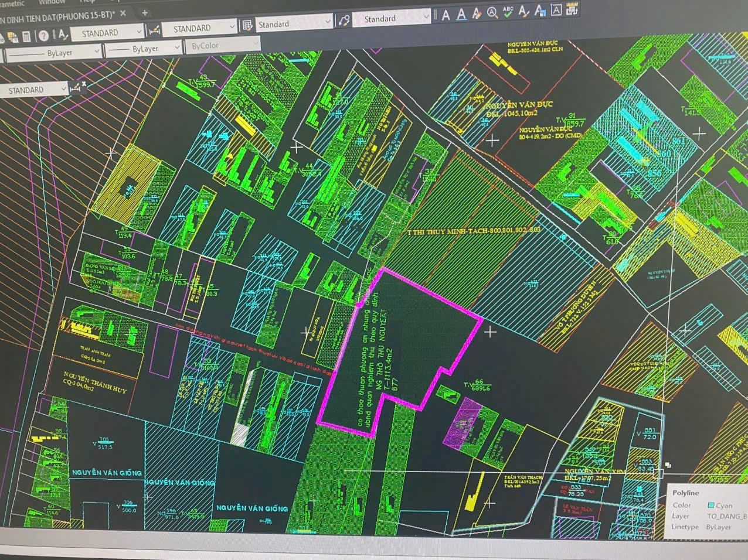Click the Convert distance between spaces icon
The width and height of the screenshot is (748, 560).
point(572,9)
